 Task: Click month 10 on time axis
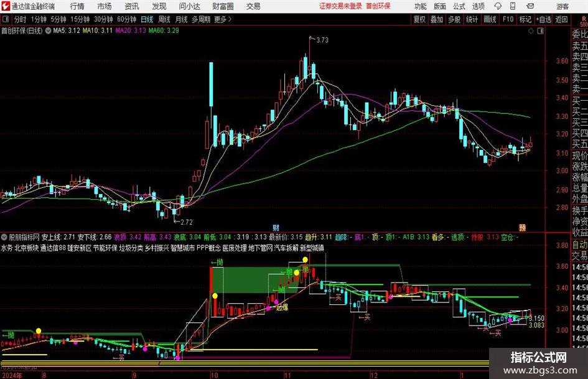point(214,375)
